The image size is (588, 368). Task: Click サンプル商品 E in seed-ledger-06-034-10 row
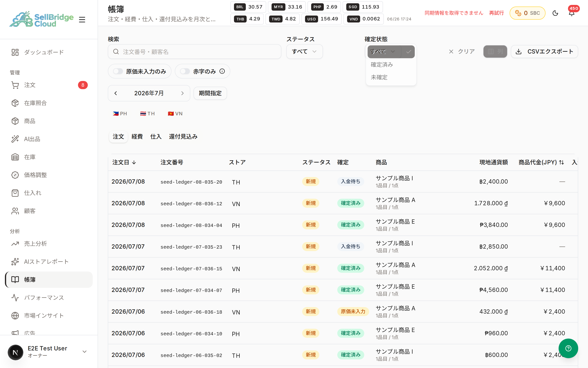pyautogui.click(x=395, y=330)
